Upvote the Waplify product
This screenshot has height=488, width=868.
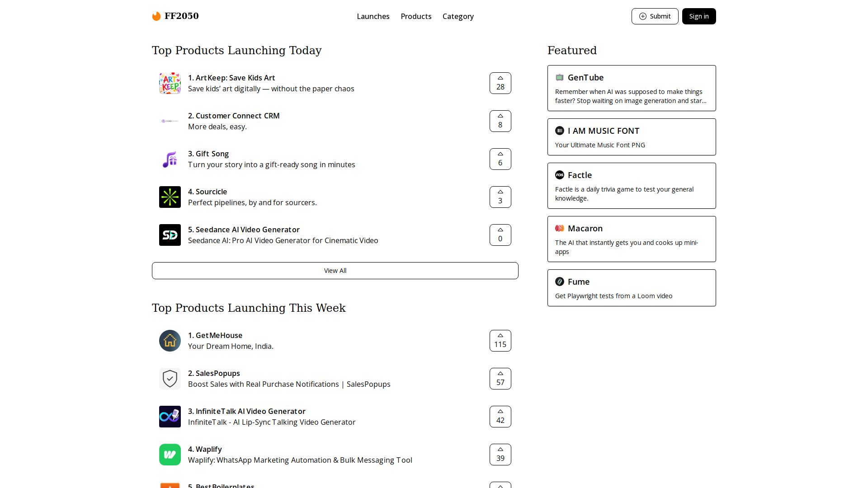500,455
